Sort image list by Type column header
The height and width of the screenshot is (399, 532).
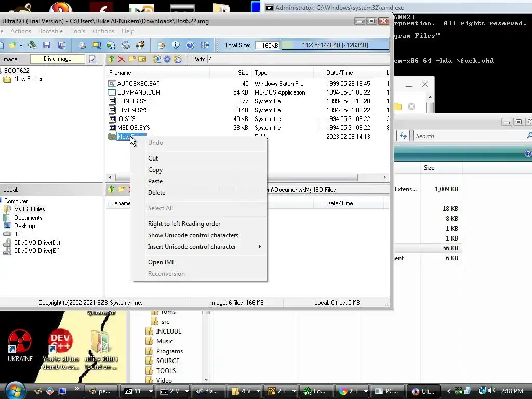click(x=283, y=73)
